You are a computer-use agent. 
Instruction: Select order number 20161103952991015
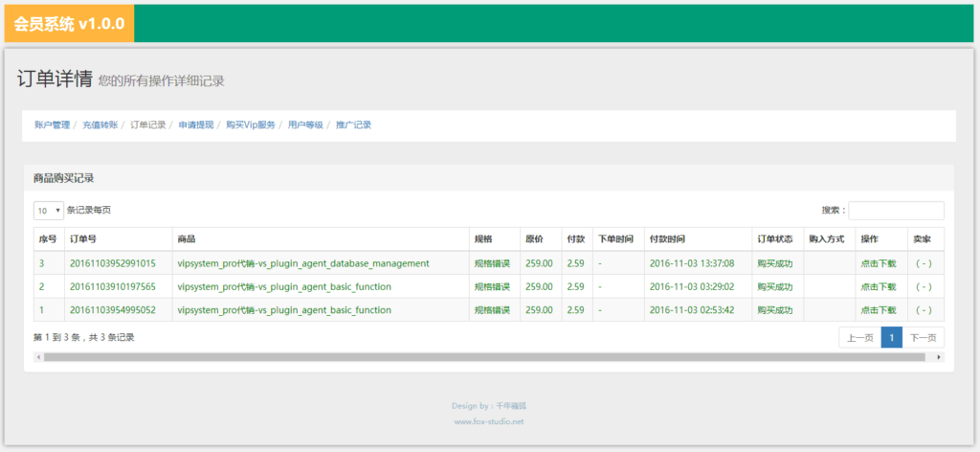pyautogui.click(x=113, y=263)
